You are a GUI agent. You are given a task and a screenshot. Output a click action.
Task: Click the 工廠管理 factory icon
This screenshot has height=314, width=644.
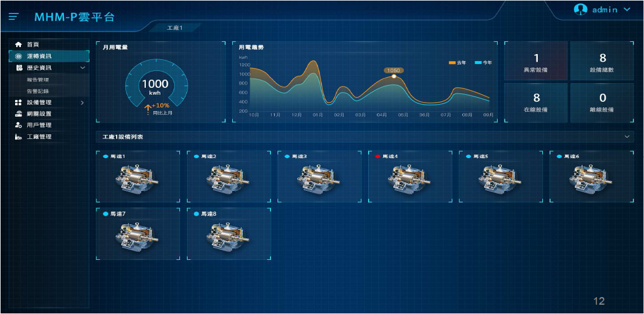pos(19,137)
